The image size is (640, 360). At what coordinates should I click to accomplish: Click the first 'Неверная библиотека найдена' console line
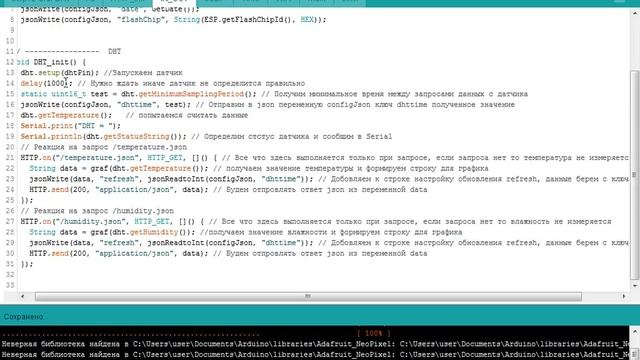pyautogui.click(x=315, y=344)
